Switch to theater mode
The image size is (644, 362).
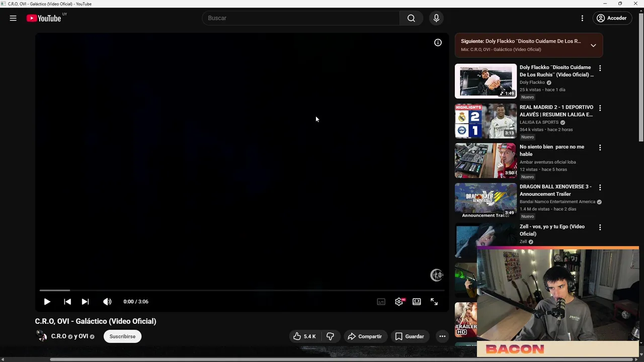417,302
